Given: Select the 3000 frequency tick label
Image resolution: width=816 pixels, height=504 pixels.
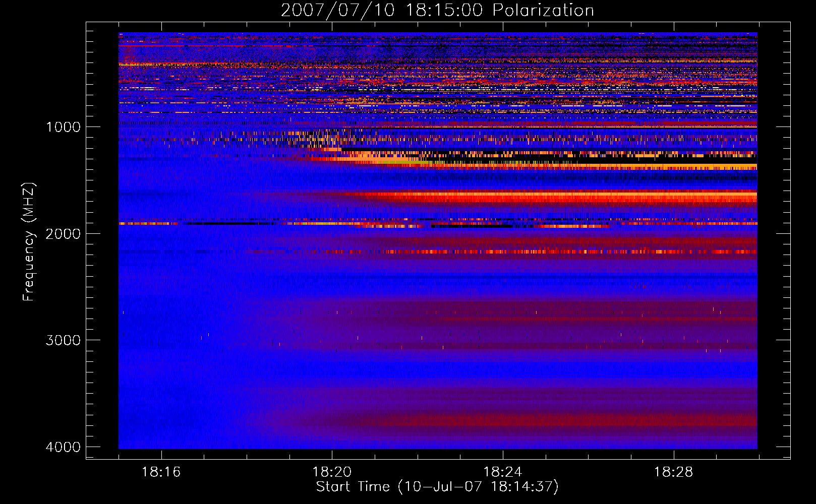Looking at the screenshot, I should coord(63,340).
